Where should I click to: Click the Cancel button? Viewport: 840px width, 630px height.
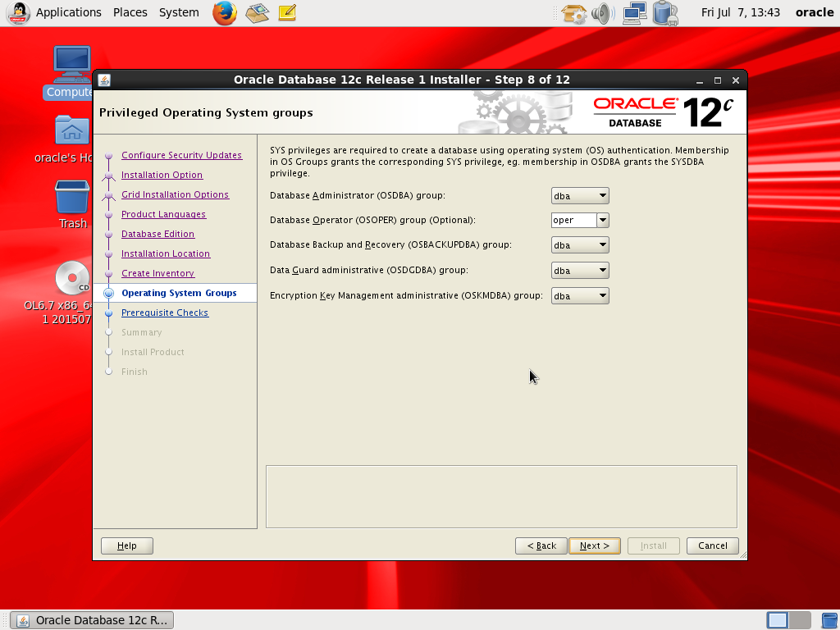click(x=713, y=546)
